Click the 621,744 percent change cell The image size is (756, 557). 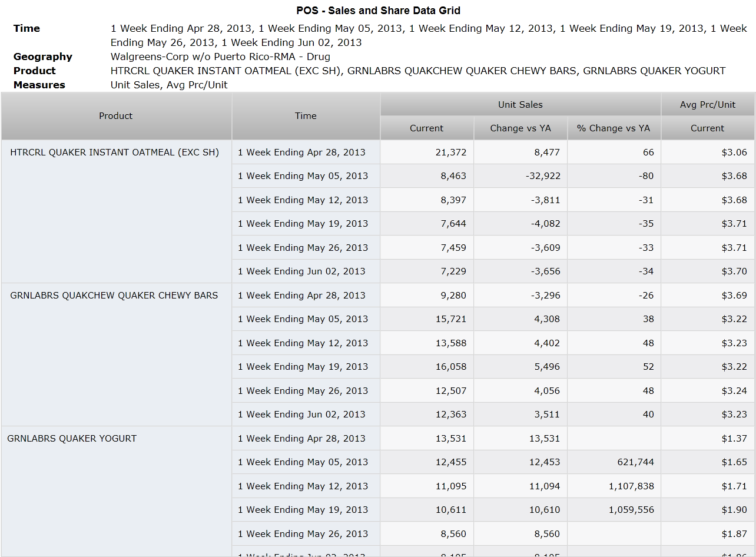pos(614,462)
